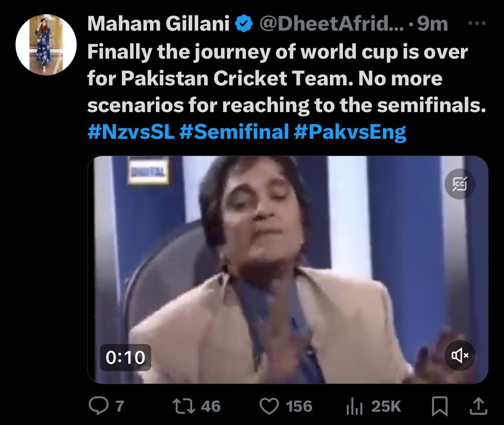Open the #NzvsSL hashtag
504x425 pixels.
coord(131,132)
